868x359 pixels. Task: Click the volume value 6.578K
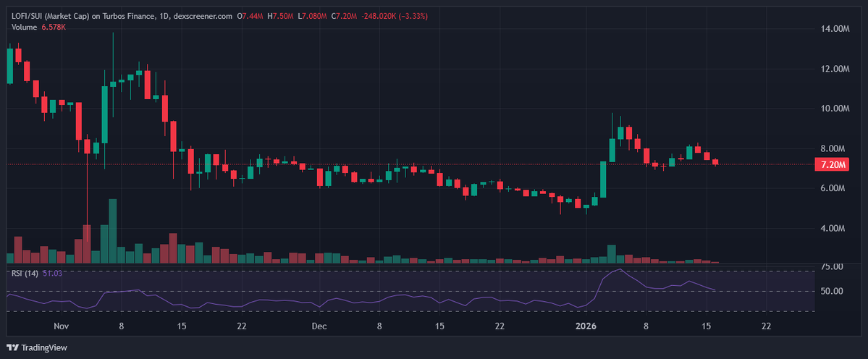tap(53, 27)
